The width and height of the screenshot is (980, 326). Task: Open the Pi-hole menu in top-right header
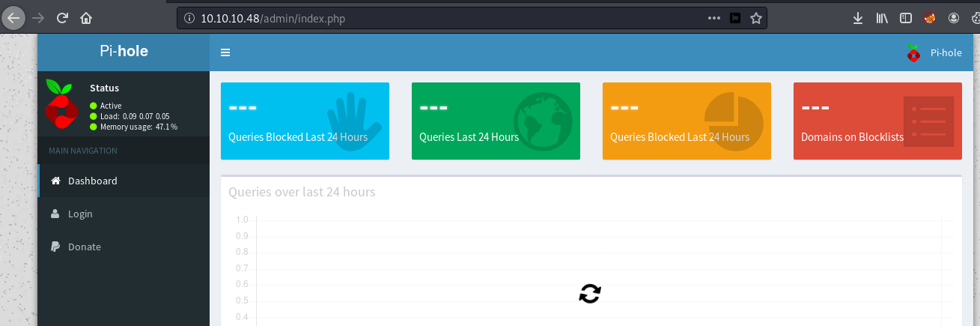[x=934, y=52]
